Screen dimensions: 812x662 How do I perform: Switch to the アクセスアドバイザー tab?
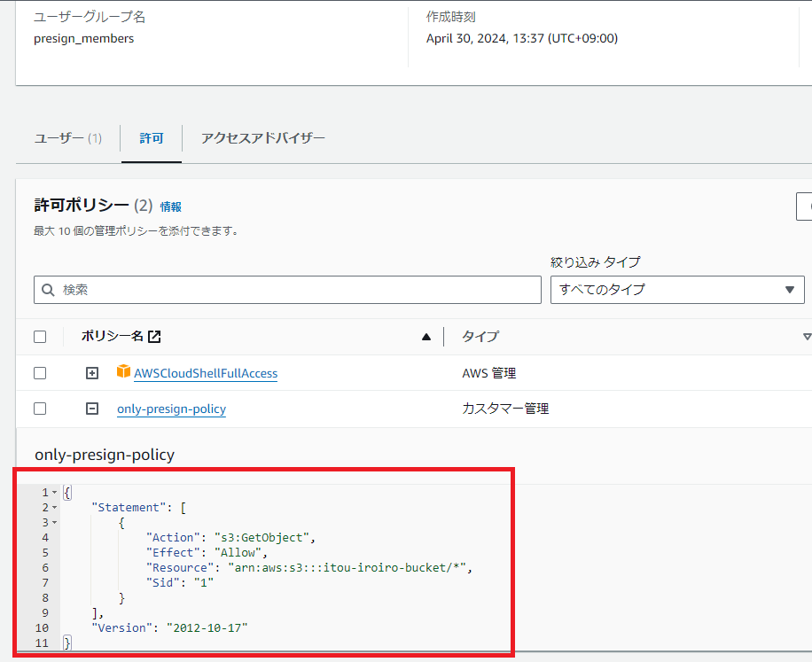[262, 138]
